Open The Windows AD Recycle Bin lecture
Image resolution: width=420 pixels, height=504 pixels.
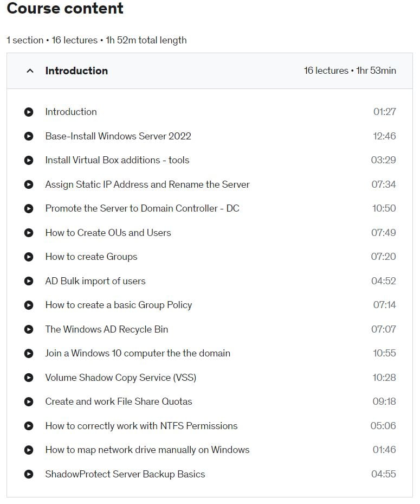(107, 329)
